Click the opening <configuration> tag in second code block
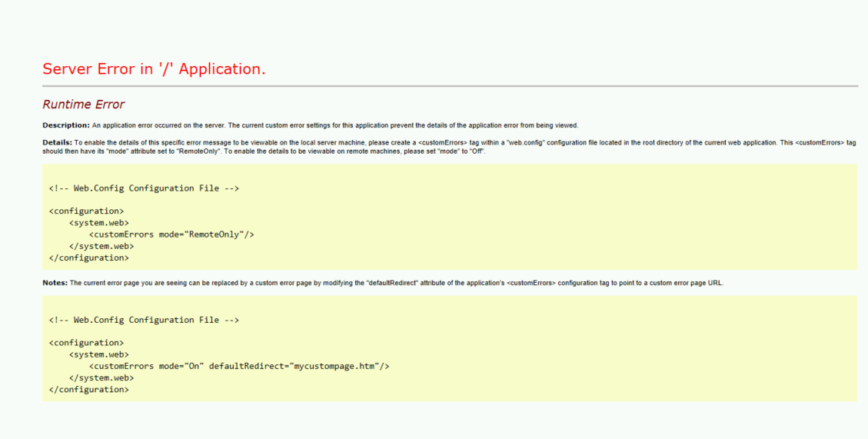This screenshot has width=868, height=439. [86, 343]
